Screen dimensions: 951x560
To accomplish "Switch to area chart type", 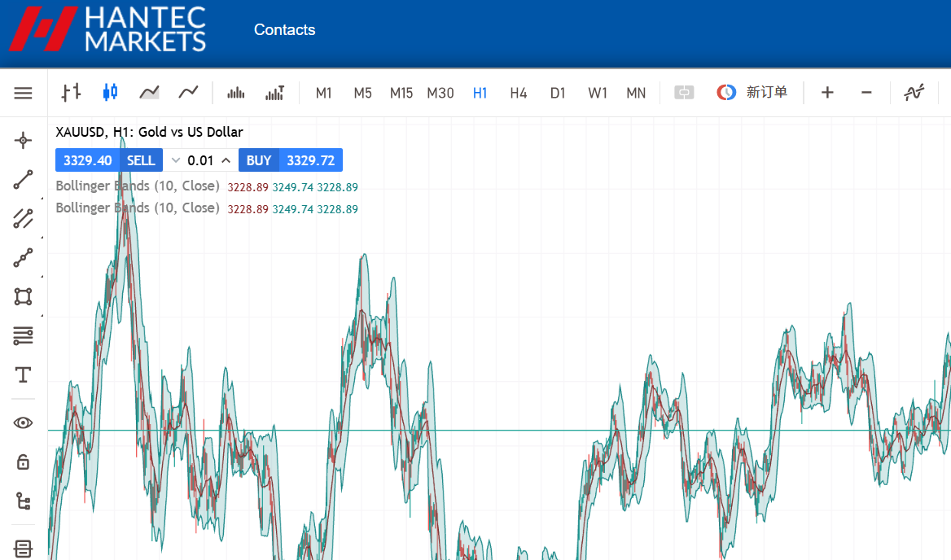I will (x=149, y=93).
